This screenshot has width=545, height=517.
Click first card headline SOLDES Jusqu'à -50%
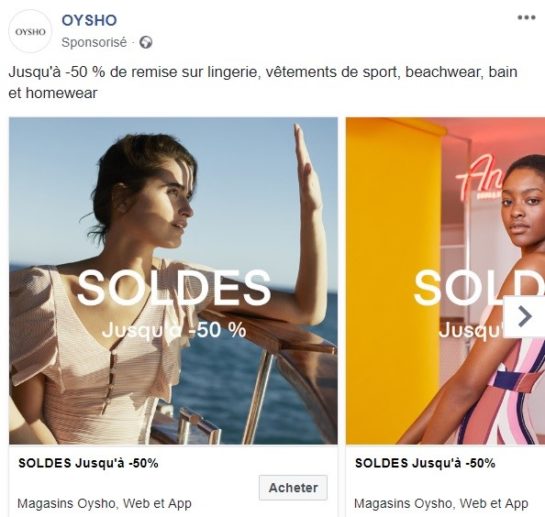[x=88, y=463]
